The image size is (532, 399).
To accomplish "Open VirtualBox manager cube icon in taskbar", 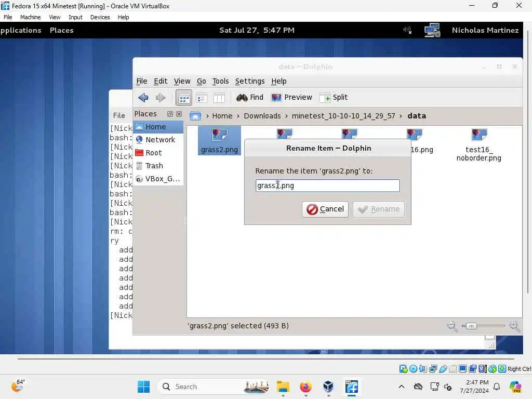I will [x=328, y=387].
